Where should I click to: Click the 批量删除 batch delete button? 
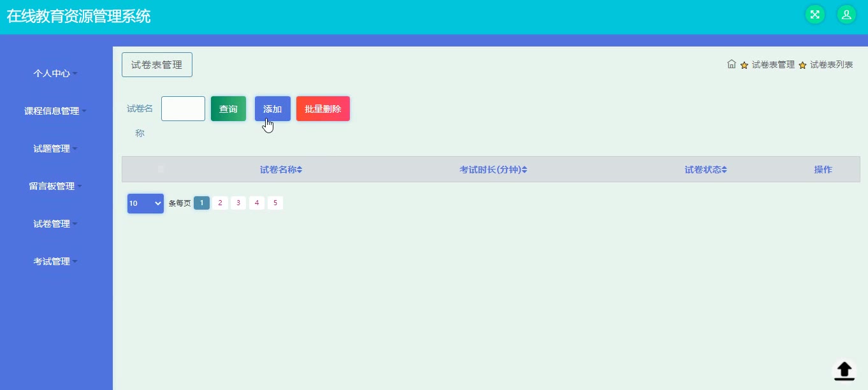point(323,109)
